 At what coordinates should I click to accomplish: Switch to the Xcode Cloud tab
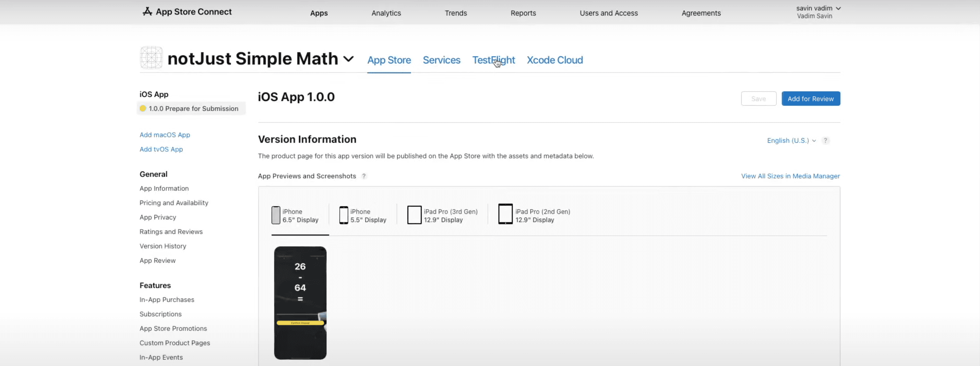[555, 60]
